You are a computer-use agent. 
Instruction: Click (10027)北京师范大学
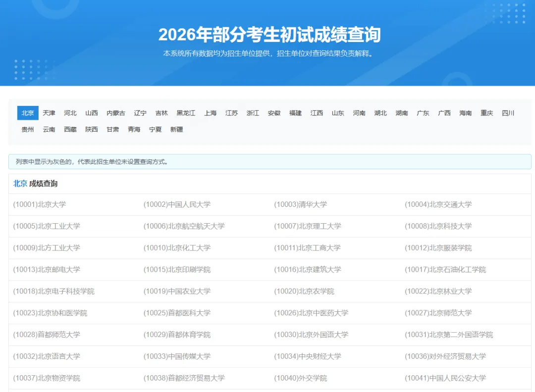[438, 313]
